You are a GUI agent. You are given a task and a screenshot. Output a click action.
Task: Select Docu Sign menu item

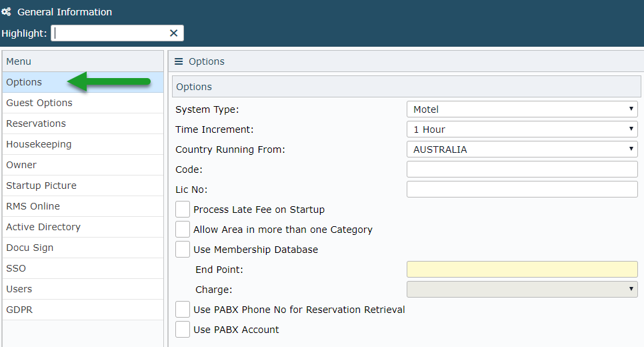point(83,248)
